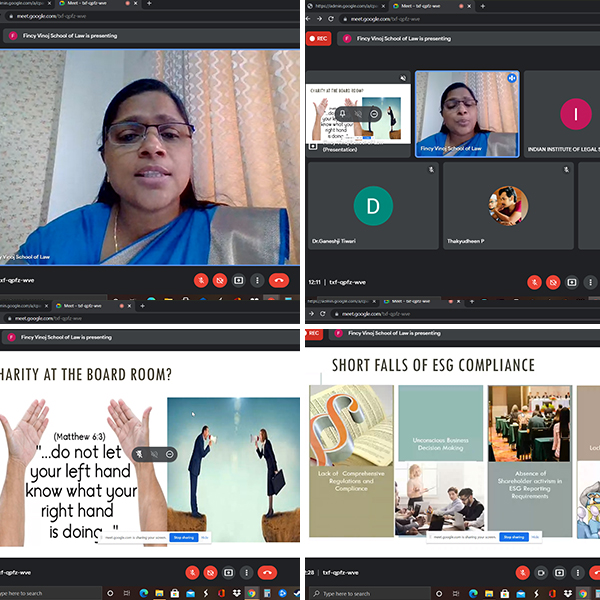Open Present now in the bottom-left Meet window
The image size is (600, 600).
click(x=228, y=572)
